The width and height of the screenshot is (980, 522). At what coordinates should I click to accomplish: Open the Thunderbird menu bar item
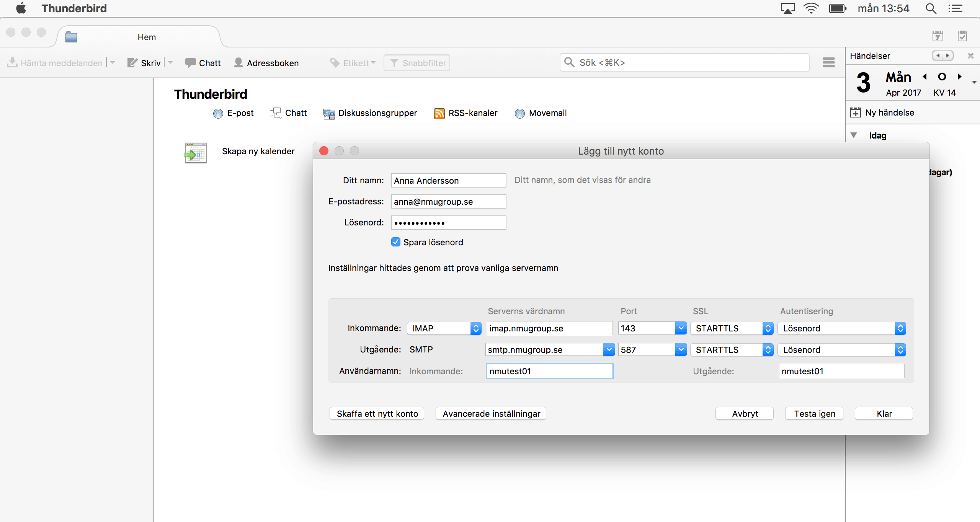(74, 8)
